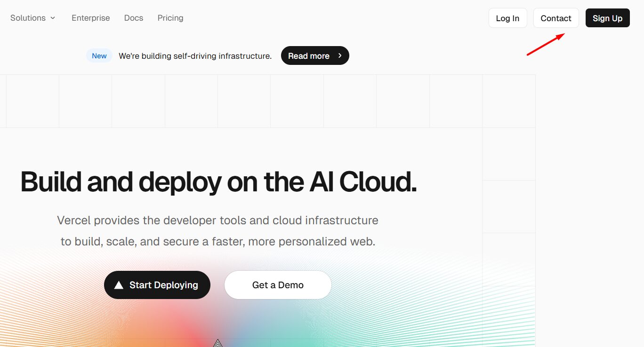Open the Enterprise page

pyautogui.click(x=90, y=18)
